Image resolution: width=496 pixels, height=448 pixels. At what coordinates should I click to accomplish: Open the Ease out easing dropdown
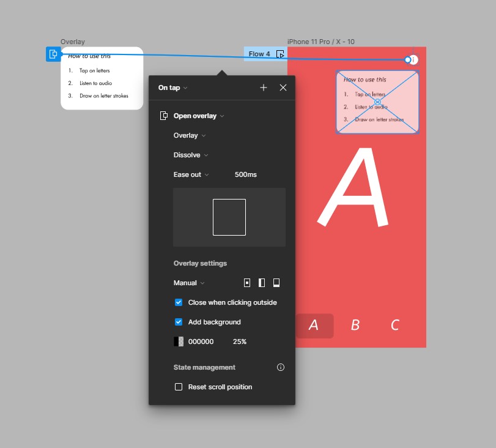tap(191, 174)
